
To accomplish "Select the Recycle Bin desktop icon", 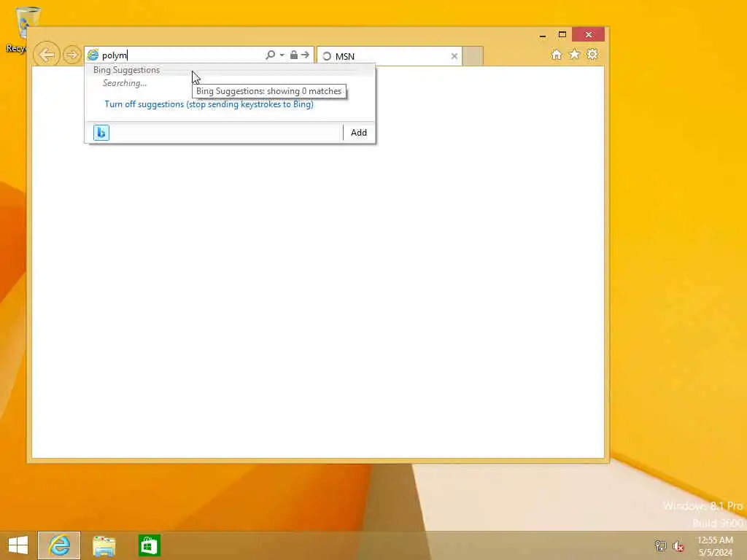I will pos(21,28).
